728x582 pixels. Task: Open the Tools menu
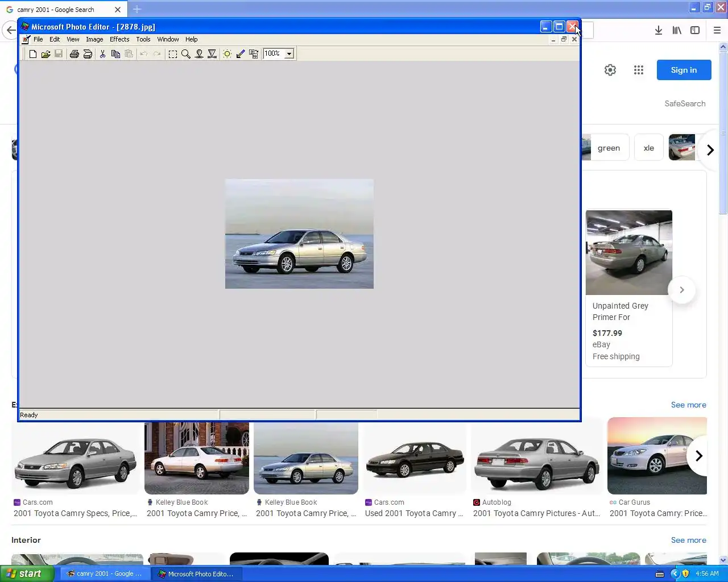point(143,39)
